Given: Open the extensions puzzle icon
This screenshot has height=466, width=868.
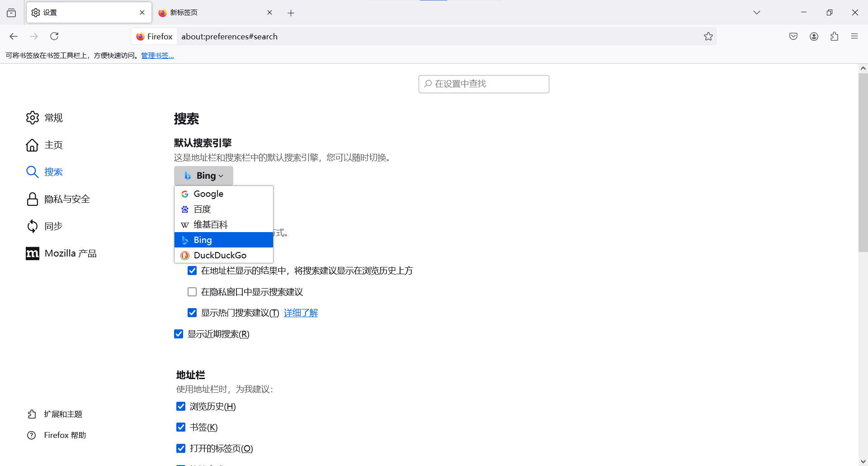Looking at the screenshot, I should tap(834, 36).
